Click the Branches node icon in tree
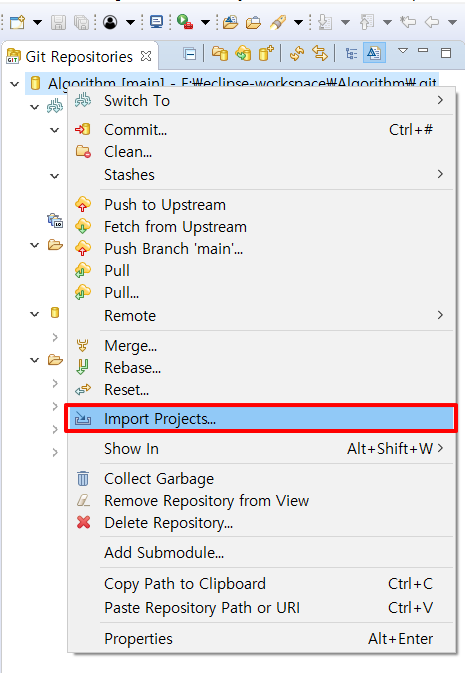The width and height of the screenshot is (465, 673). click(55, 106)
